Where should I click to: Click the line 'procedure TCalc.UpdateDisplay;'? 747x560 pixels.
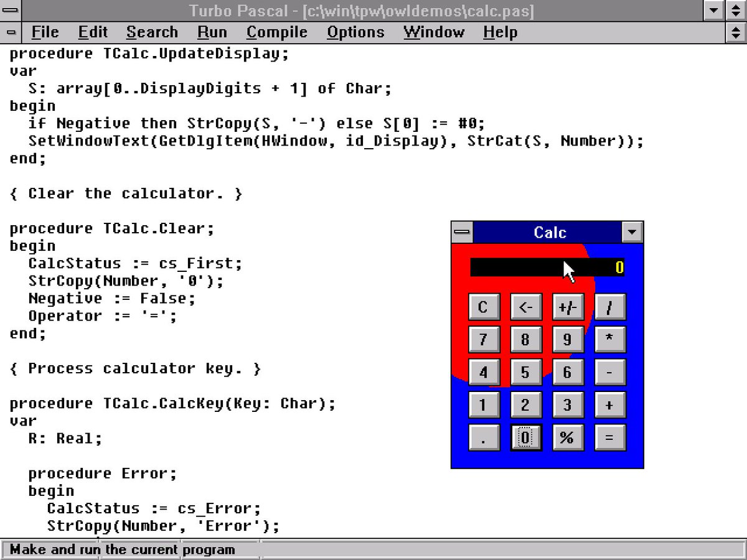149,54
